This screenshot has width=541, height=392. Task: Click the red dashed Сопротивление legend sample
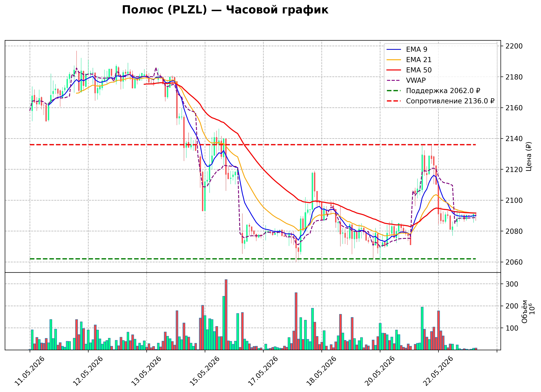tap(394, 101)
